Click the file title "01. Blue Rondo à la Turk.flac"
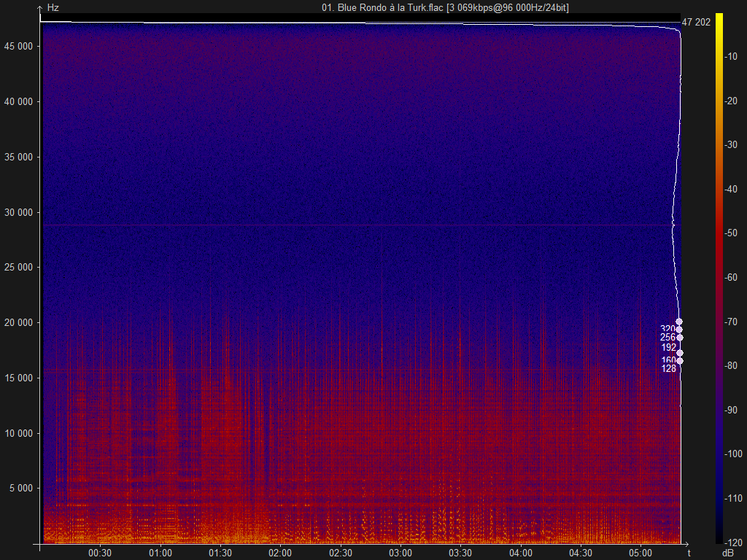747x560 pixels. coord(382,7)
